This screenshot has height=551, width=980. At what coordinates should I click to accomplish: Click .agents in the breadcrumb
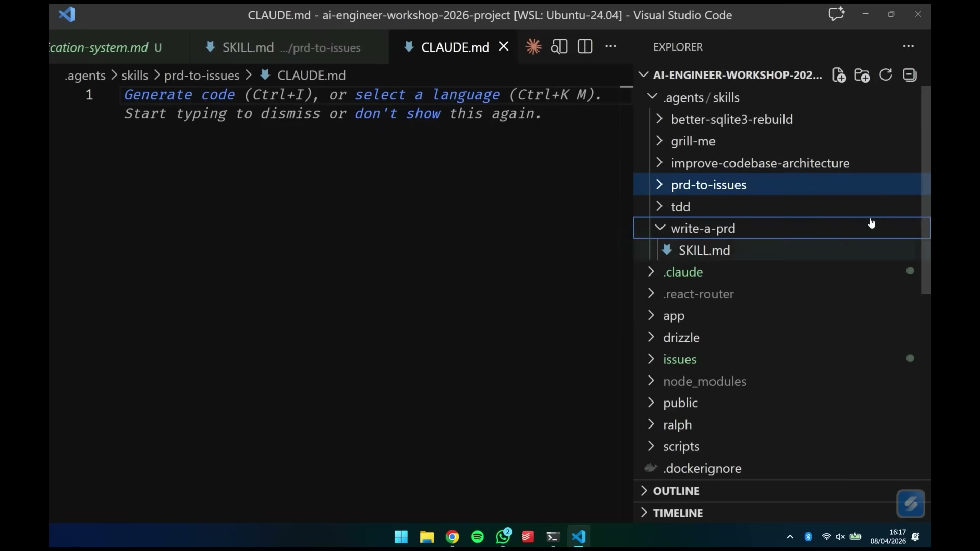click(85, 76)
